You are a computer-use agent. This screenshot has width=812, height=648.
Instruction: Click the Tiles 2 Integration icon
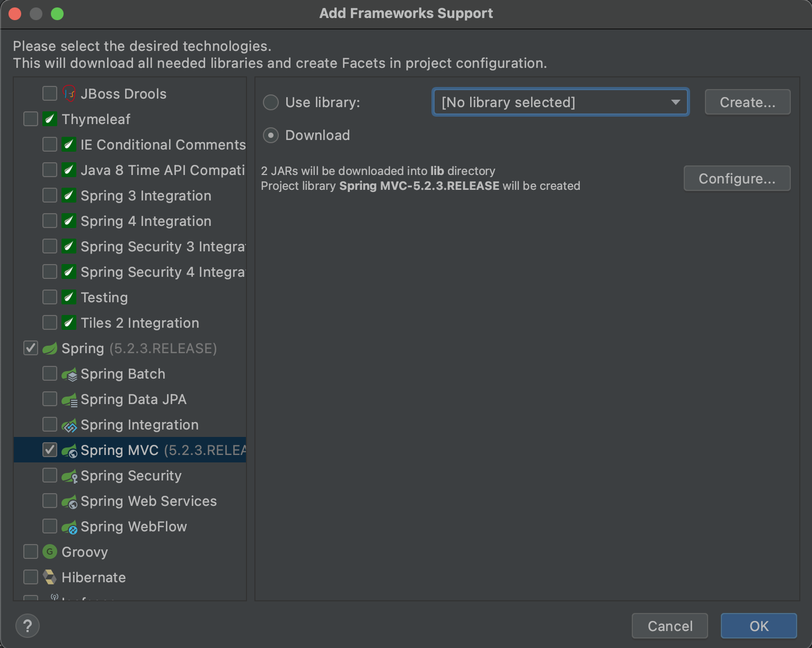(x=69, y=323)
